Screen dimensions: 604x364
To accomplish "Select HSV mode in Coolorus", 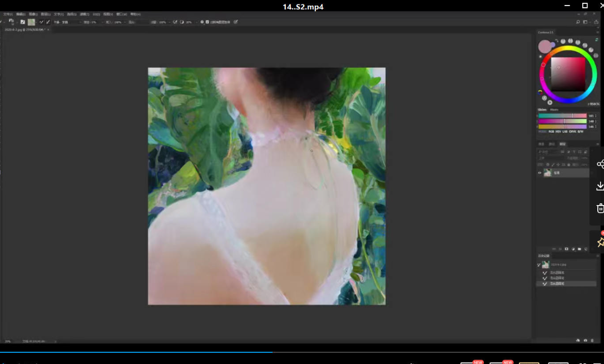I will (x=558, y=132).
